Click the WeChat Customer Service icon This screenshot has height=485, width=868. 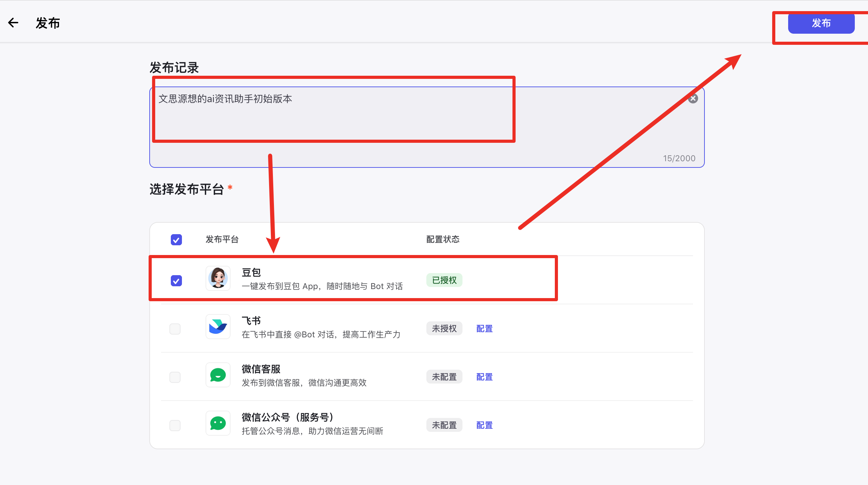pos(218,375)
